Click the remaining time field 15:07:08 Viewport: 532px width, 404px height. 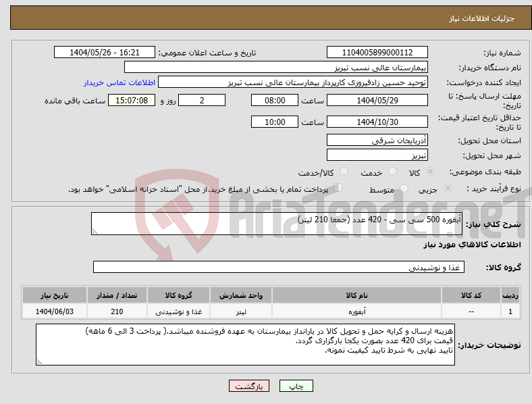(x=132, y=101)
